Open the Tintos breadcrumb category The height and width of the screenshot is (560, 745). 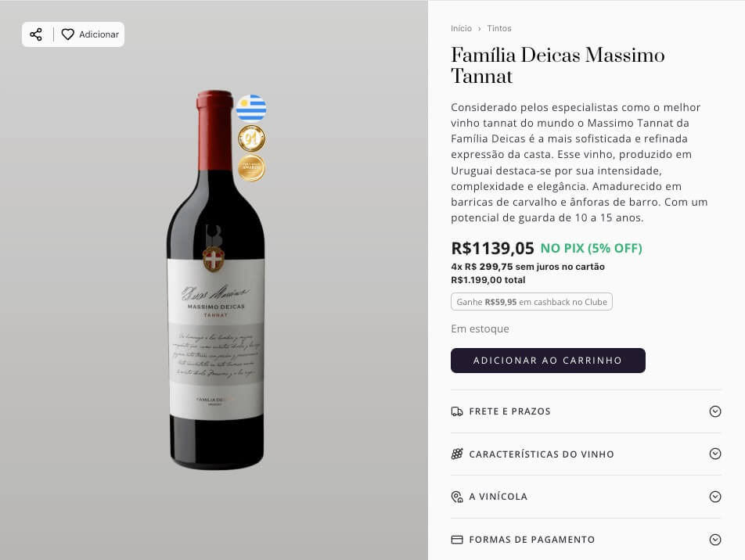[x=499, y=28]
